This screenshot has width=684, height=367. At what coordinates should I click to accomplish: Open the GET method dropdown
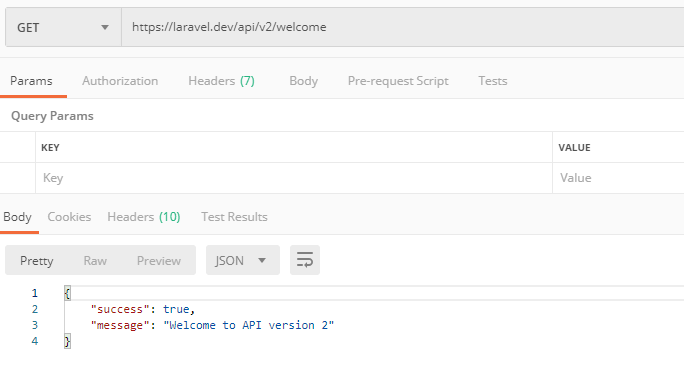[x=63, y=27]
